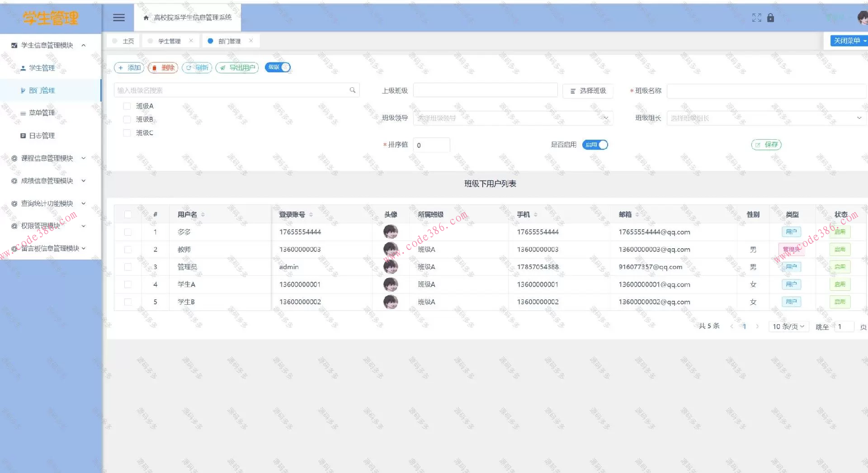Click the lock screen icon
Viewport: 868px width, 473px height.
point(770,18)
